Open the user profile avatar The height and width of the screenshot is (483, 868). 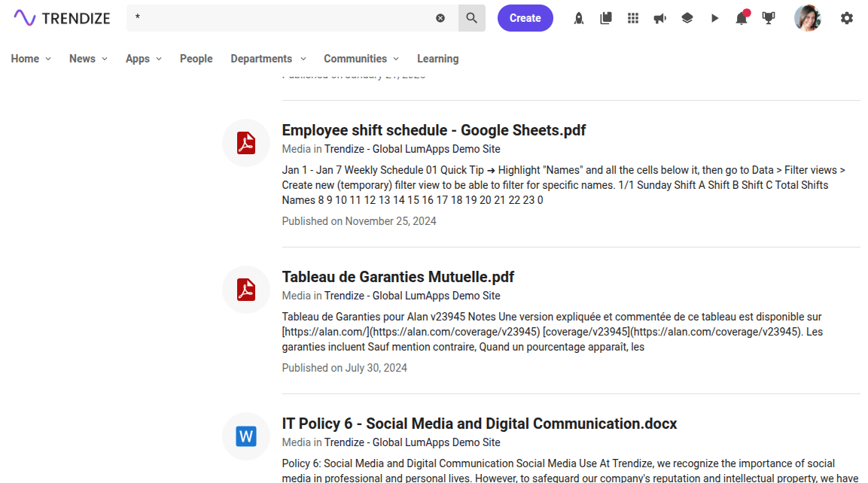coord(808,18)
